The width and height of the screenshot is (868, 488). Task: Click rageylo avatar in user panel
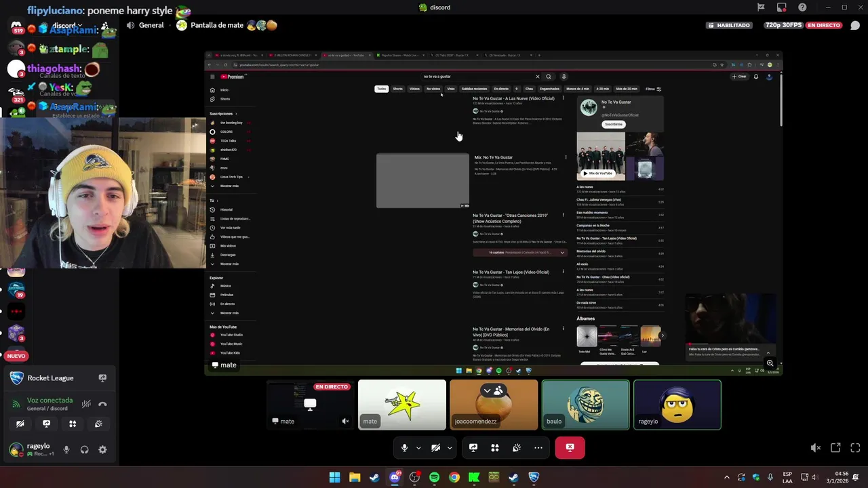16,449
